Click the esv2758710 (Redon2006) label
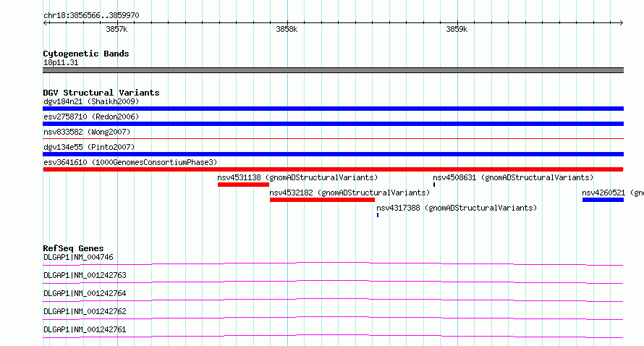 [x=91, y=117]
